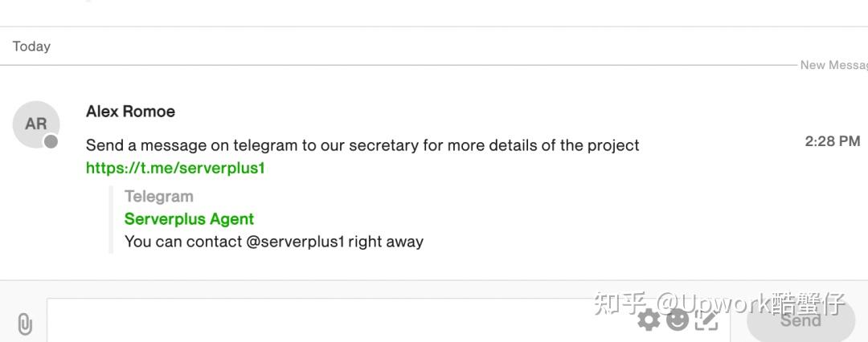Attach a file using the paperclip icon
The image size is (868, 342).
tap(24, 324)
